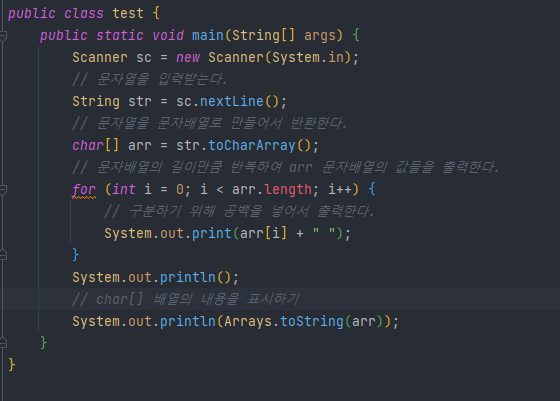
Task: Click the 'String[] args' parameter
Action: [284, 36]
